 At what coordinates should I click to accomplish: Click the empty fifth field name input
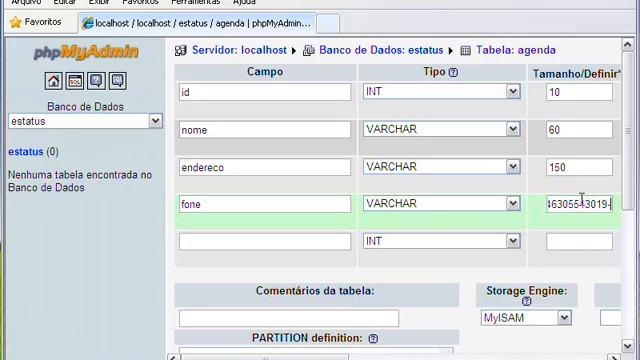pos(265,242)
